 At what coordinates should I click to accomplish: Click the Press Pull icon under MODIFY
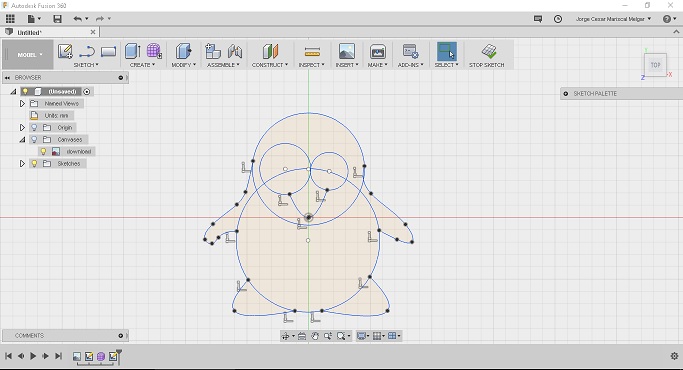183,51
